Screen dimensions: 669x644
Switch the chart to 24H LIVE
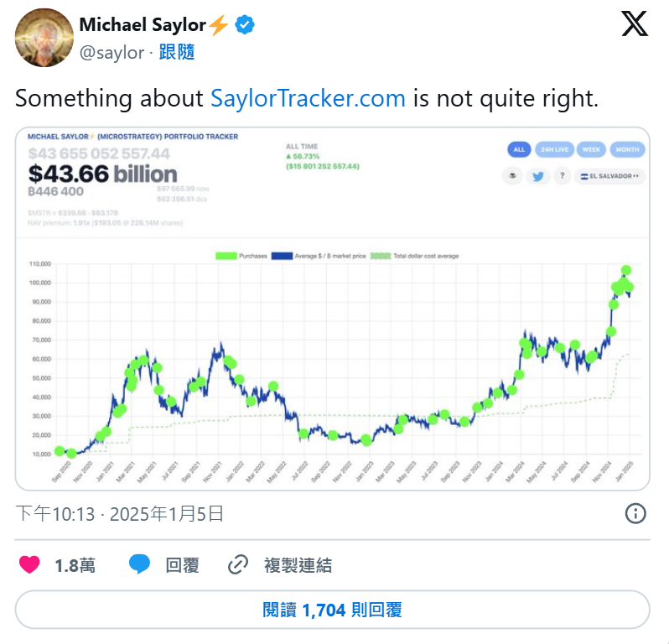point(552,149)
